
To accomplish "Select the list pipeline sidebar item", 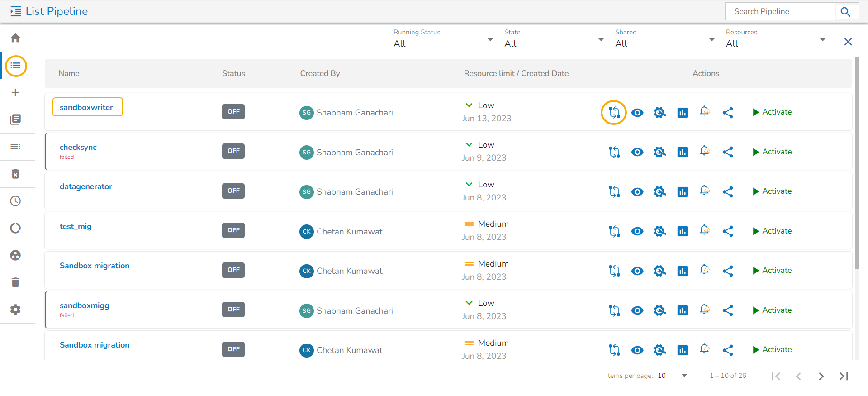I will click(16, 66).
